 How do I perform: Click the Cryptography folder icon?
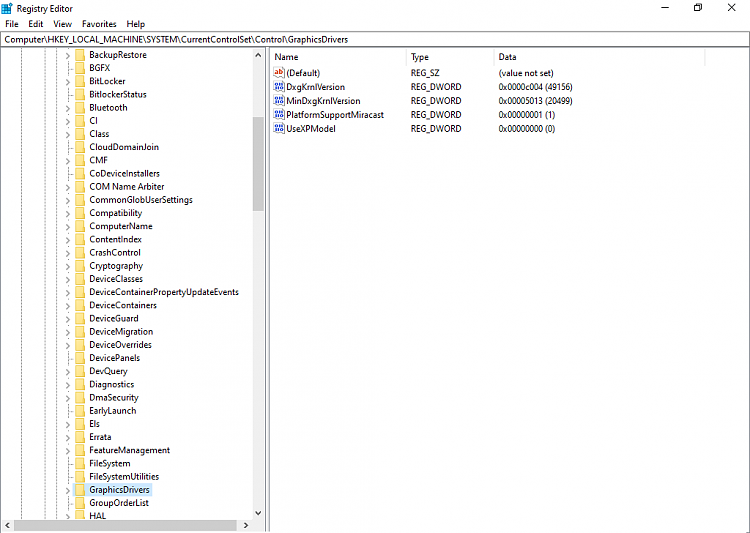pyautogui.click(x=80, y=266)
